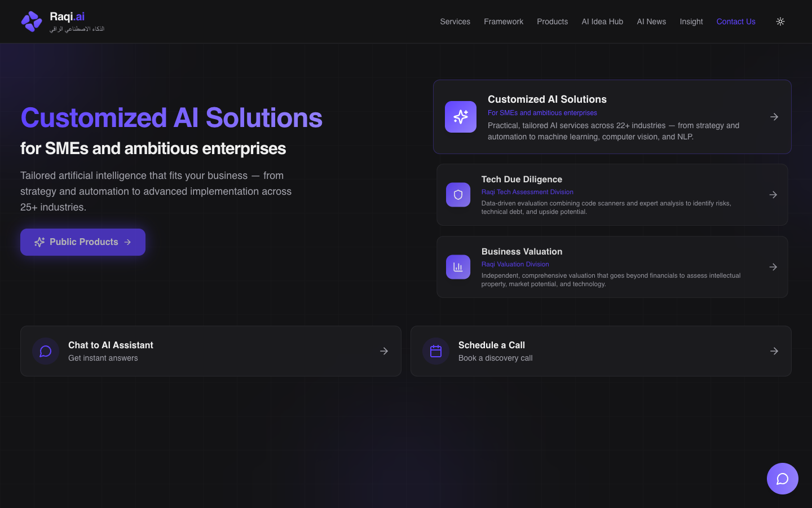Open the Framework nav item
The image size is (812, 508).
504,21
